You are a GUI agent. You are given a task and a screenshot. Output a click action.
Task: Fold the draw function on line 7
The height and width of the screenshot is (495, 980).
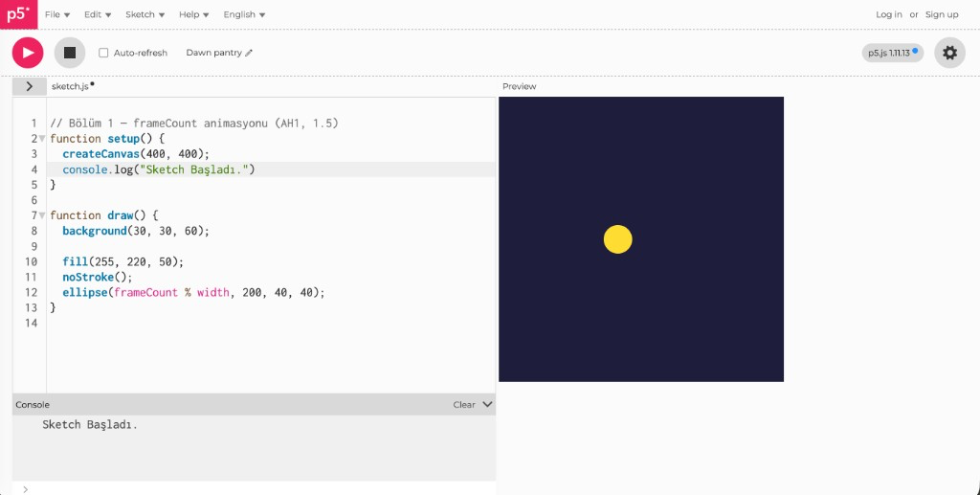[x=42, y=215]
